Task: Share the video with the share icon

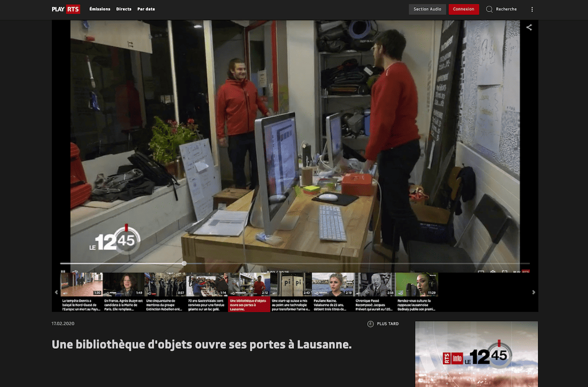Action: 529,27
